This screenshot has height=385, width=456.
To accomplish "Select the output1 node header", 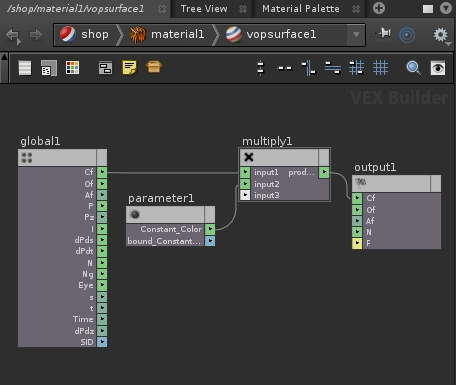I will point(391,183).
